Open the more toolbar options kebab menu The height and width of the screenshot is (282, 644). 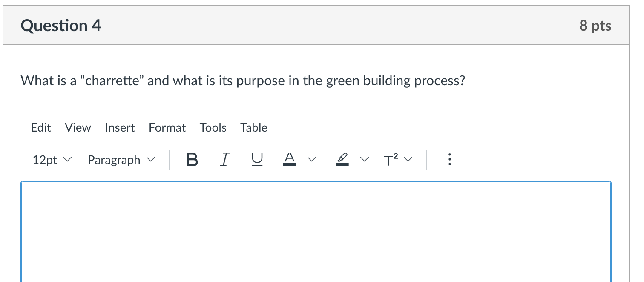pos(449,159)
